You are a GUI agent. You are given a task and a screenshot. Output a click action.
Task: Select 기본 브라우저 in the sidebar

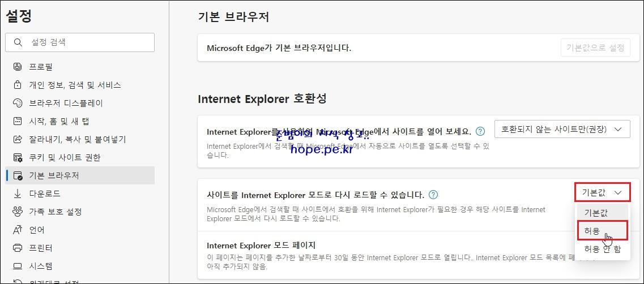point(80,175)
